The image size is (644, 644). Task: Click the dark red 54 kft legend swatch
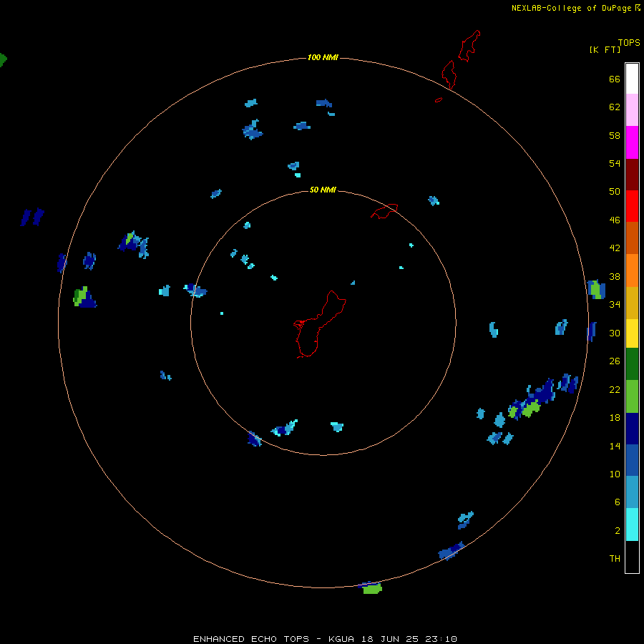point(632,174)
